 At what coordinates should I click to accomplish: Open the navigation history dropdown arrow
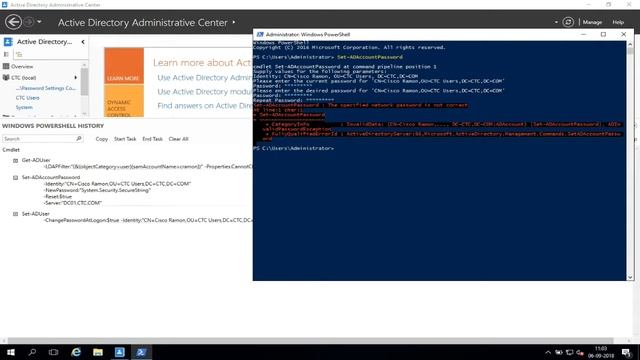tap(39, 22)
